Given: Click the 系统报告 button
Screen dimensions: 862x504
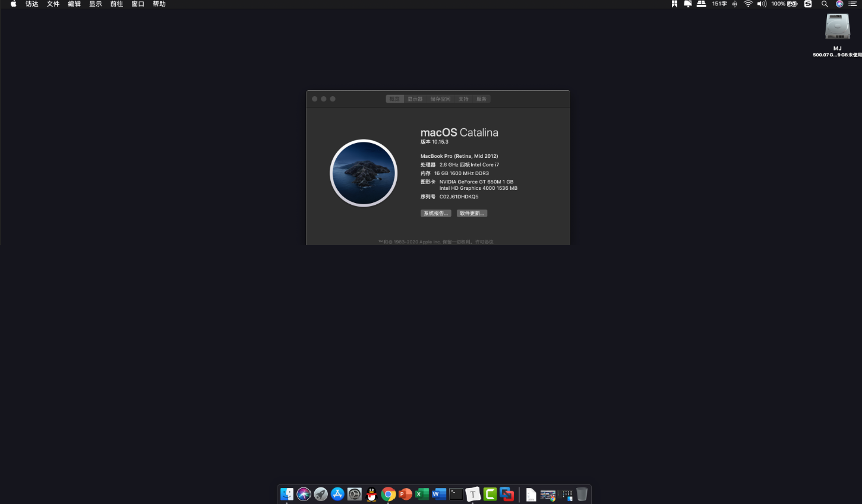Looking at the screenshot, I should click(x=435, y=214).
